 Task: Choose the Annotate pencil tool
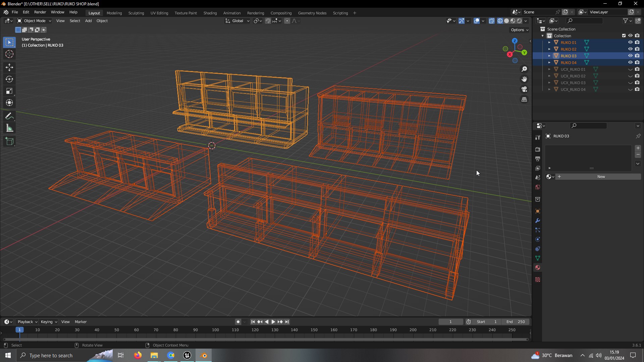pos(9,116)
